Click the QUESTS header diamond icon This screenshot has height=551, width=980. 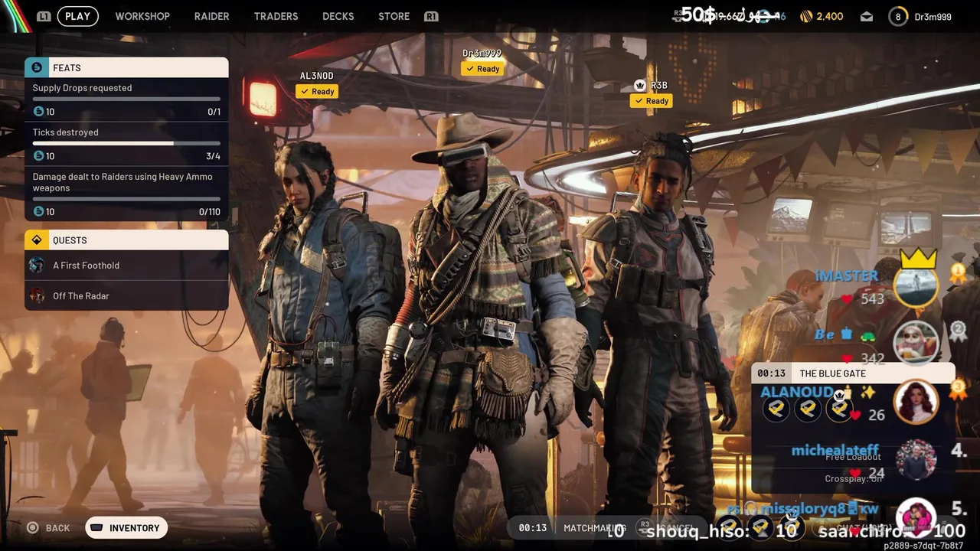click(x=37, y=240)
